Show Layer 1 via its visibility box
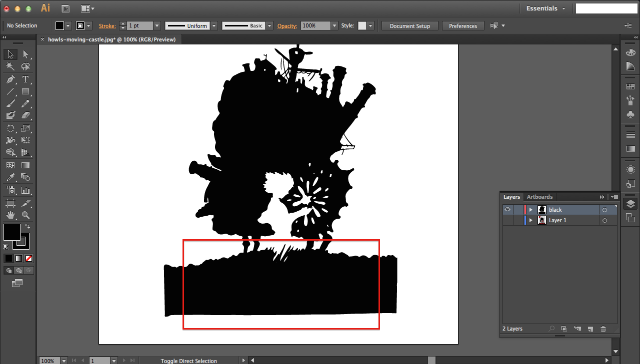Image resolution: width=640 pixels, height=364 pixels. [507, 220]
